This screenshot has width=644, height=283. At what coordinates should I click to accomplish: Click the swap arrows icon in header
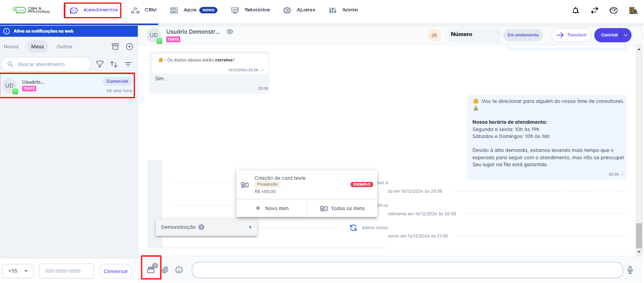tap(594, 11)
